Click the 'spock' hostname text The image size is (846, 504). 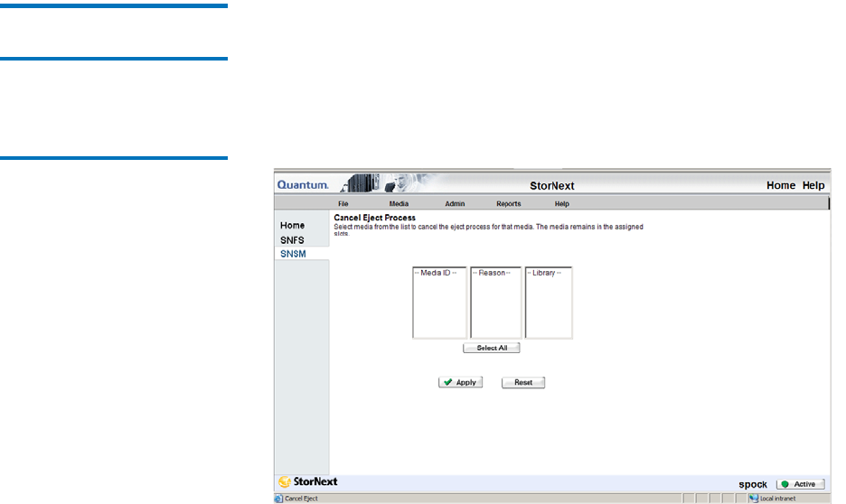[753, 484]
